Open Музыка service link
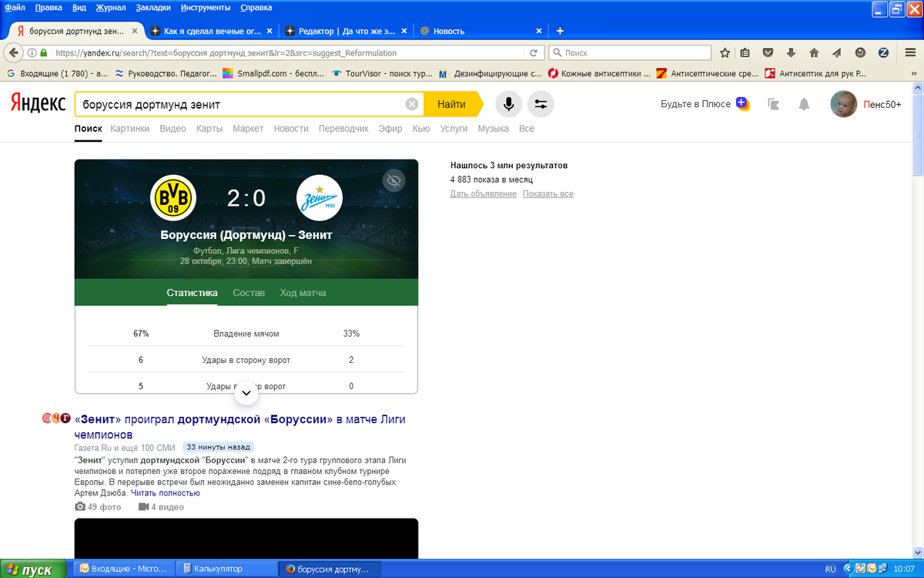 [x=493, y=129]
